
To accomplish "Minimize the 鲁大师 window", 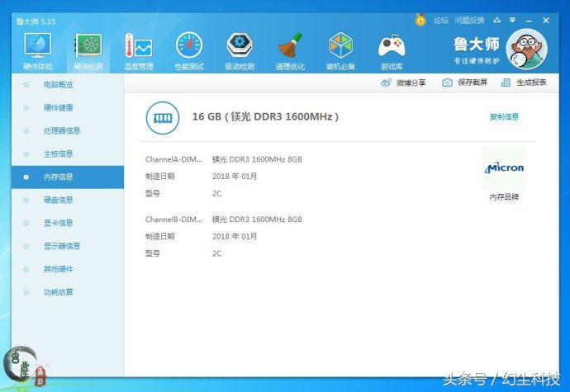I will (529, 21).
